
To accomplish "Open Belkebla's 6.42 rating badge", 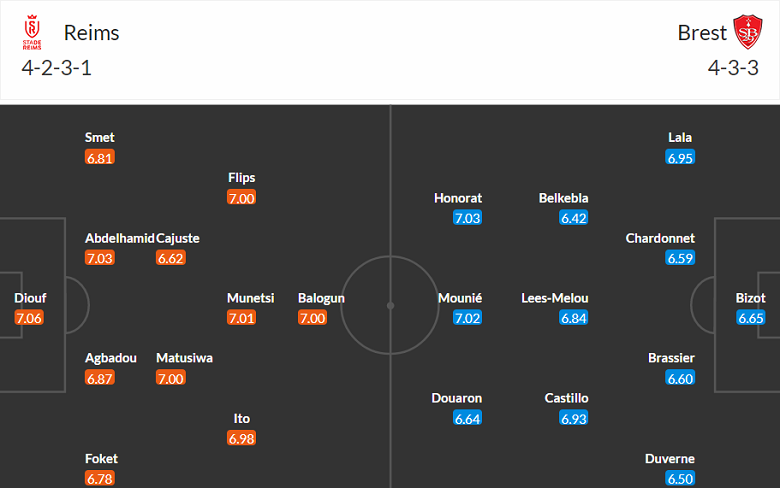I will (574, 218).
